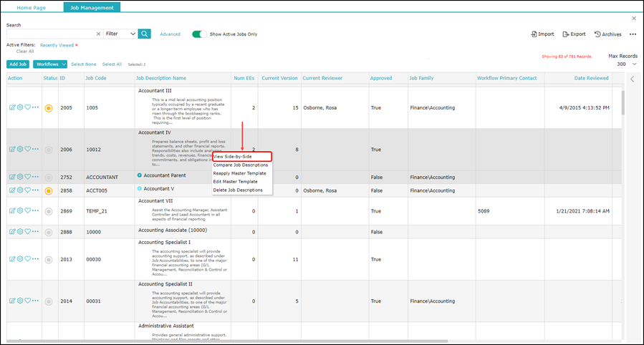Viewport: 644px width, 345px height.
Task: Open the gear settings icon for Accountant IV
Action: click(x=20, y=150)
